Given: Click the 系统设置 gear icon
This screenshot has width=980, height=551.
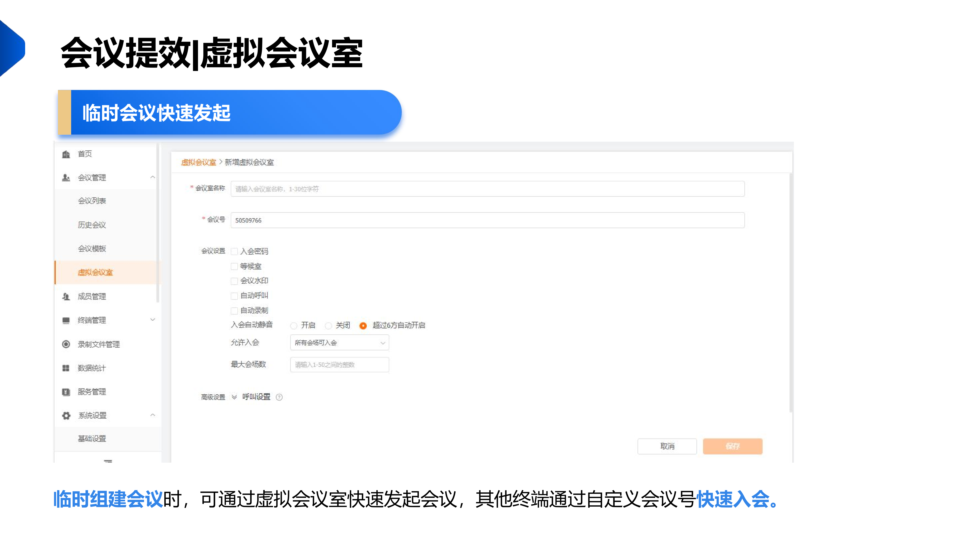Looking at the screenshot, I should pos(66,416).
